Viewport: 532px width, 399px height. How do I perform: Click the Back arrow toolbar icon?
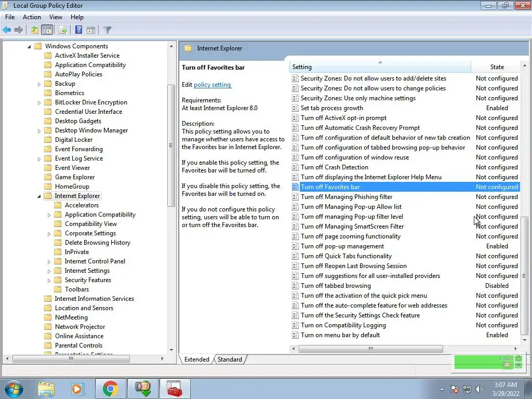7,30
